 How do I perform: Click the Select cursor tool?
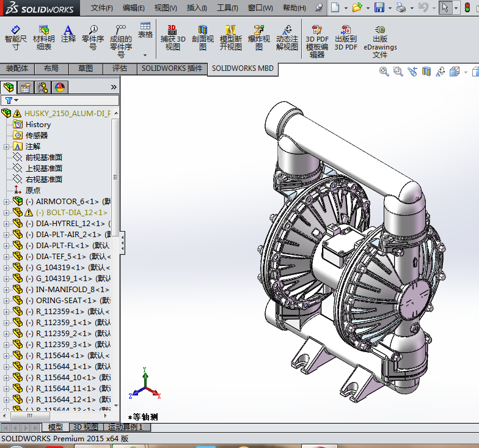point(445,7)
